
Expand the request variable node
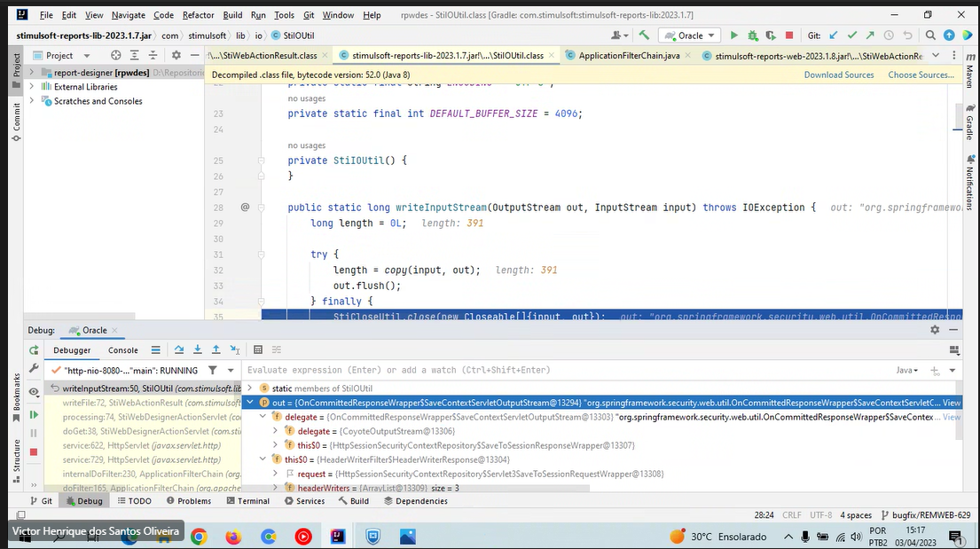(x=275, y=474)
